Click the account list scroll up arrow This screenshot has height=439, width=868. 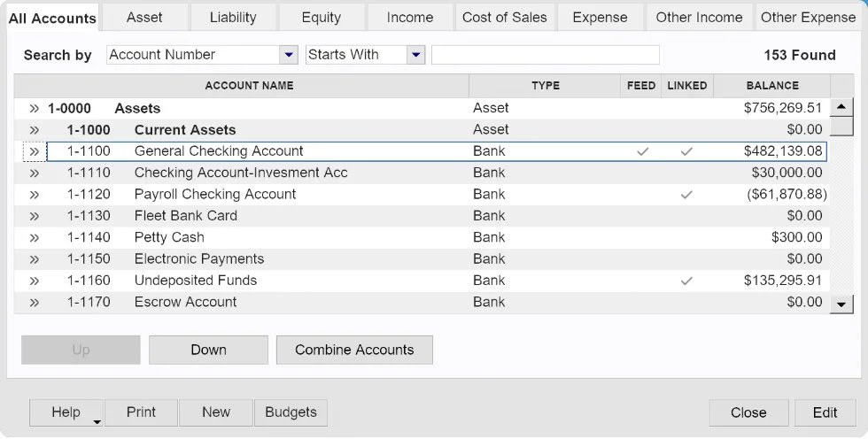[841, 107]
